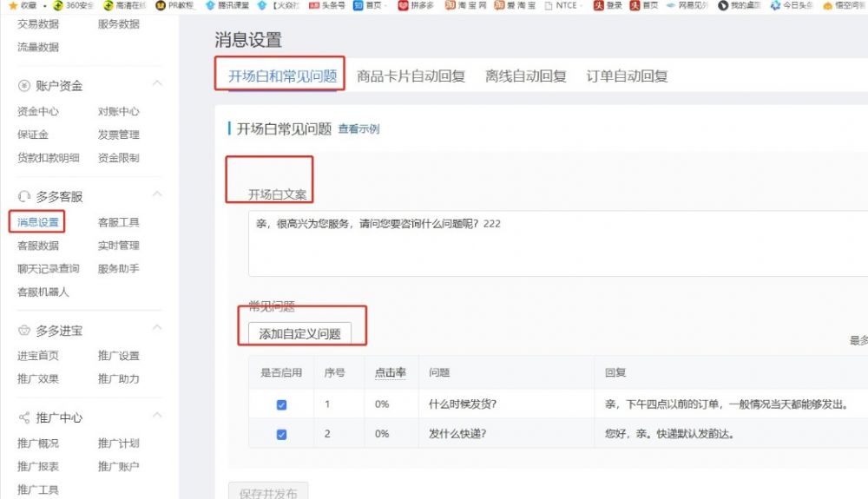868x499 pixels.
Task: Open the 今日头条 bookmark
Action: (x=792, y=5)
